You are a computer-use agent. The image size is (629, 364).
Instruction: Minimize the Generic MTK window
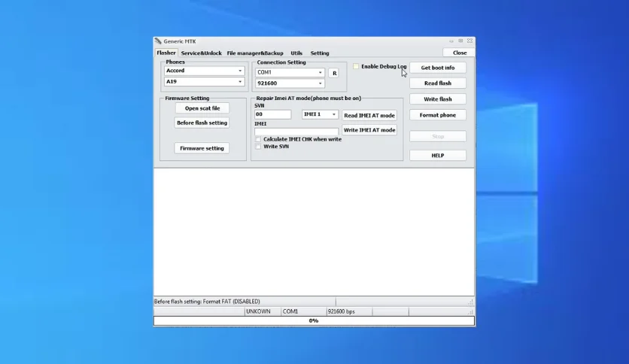point(451,41)
